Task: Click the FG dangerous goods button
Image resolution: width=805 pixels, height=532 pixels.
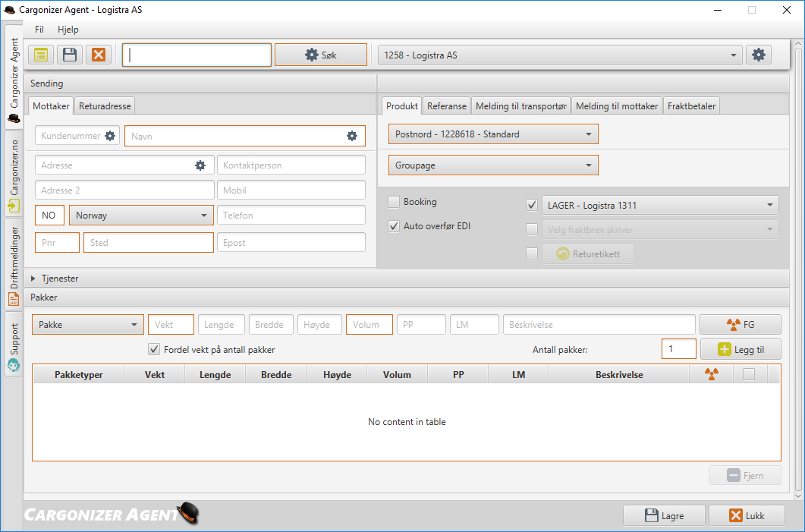Action: (741, 325)
